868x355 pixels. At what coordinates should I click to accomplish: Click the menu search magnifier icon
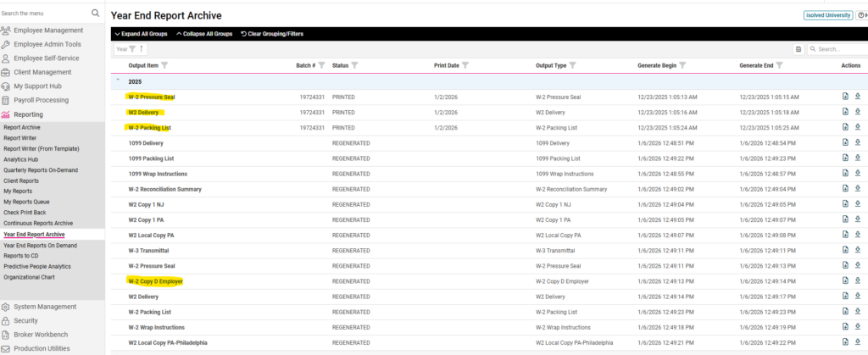coord(95,14)
